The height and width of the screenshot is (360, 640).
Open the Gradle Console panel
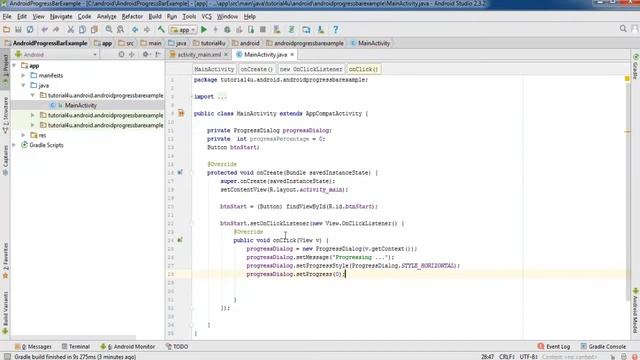coord(603,347)
